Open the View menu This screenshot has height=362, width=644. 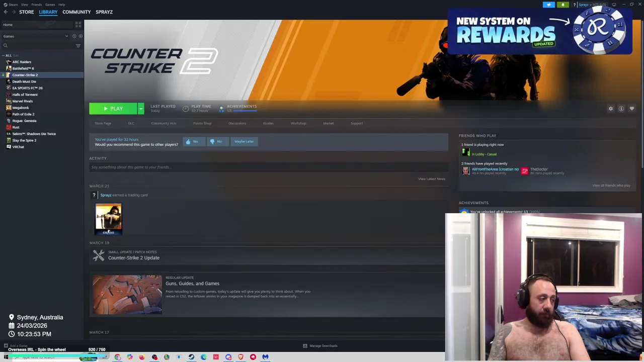pos(24,5)
